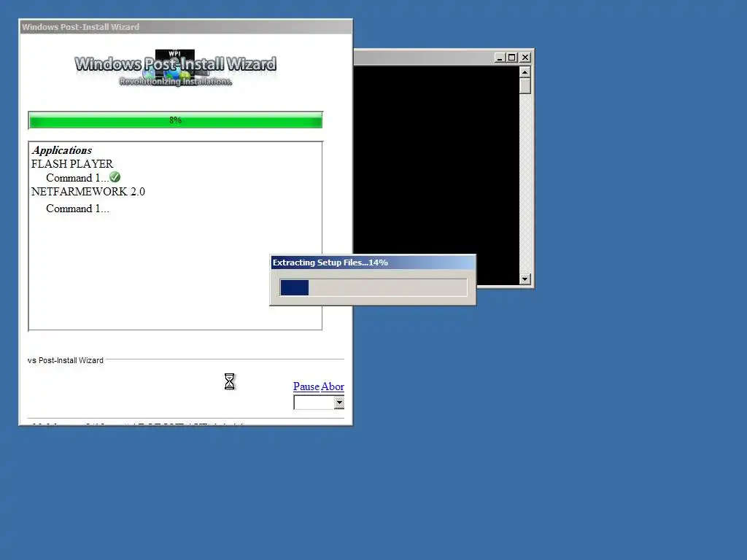Click the Pause link in the wizard
Viewport: 747px width, 560px height.
point(306,386)
